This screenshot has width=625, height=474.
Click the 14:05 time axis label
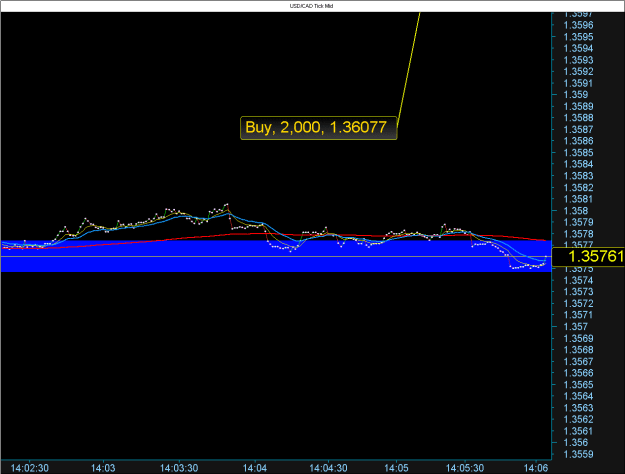[397, 468]
